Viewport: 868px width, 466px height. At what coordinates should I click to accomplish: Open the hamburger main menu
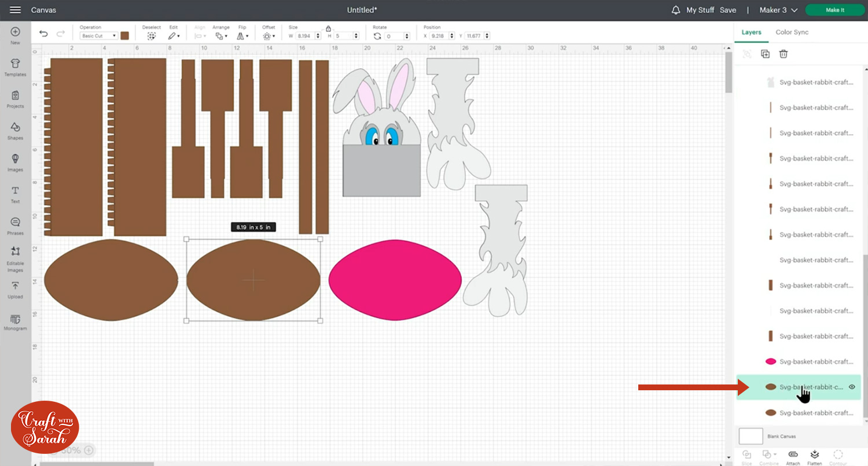(x=16, y=10)
